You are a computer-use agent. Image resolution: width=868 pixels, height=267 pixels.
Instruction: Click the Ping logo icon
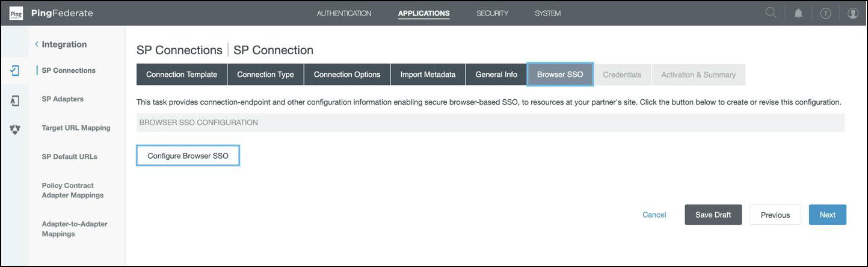[x=16, y=13]
